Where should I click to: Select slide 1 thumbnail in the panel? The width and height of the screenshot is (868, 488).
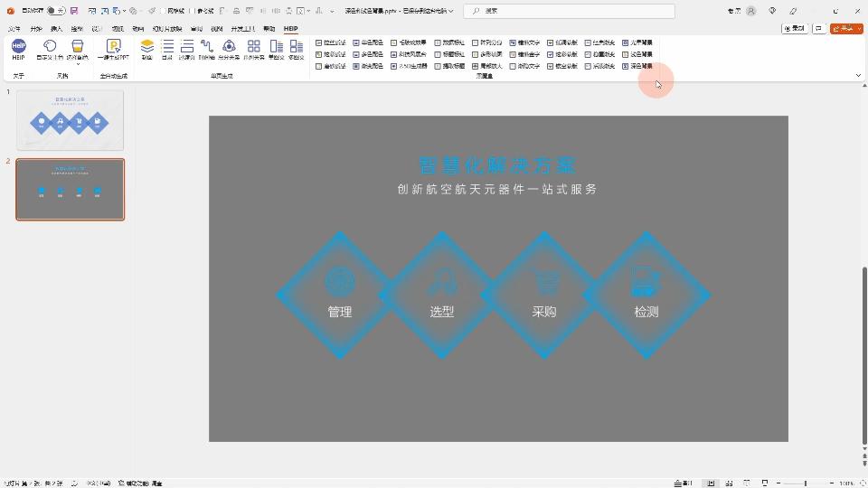click(x=71, y=120)
